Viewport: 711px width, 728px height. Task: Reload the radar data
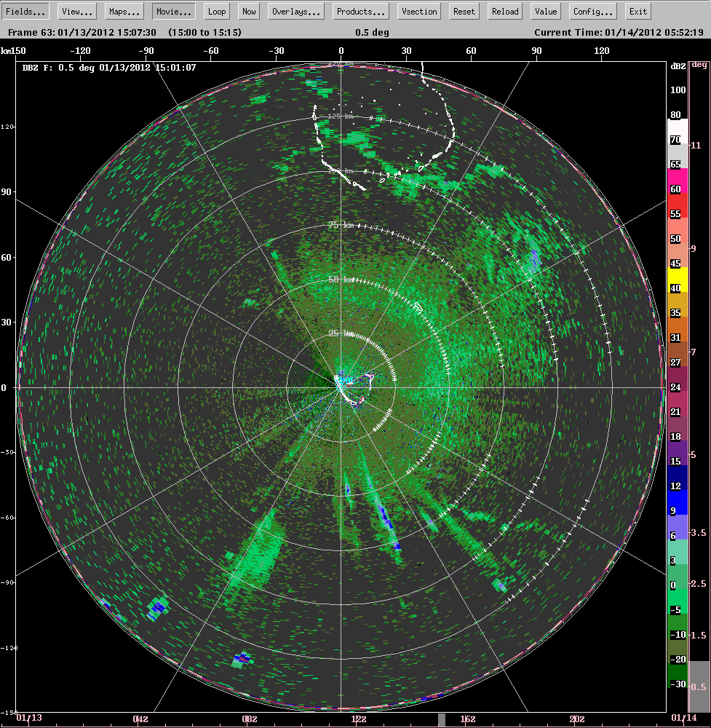504,11
